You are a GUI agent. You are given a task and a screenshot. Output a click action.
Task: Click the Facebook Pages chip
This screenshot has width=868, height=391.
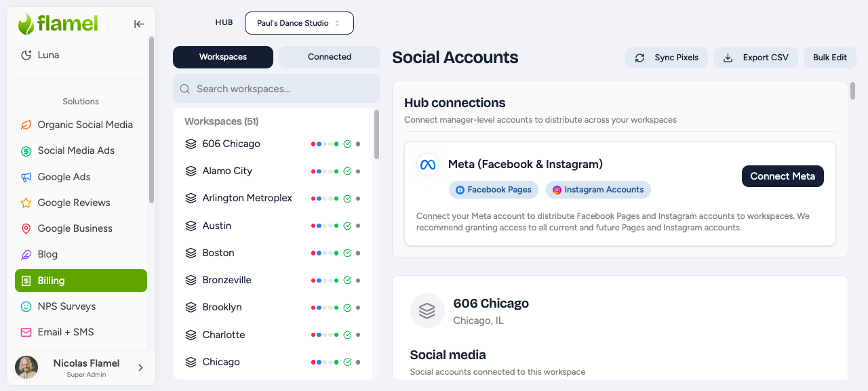(x=494, y=190)
